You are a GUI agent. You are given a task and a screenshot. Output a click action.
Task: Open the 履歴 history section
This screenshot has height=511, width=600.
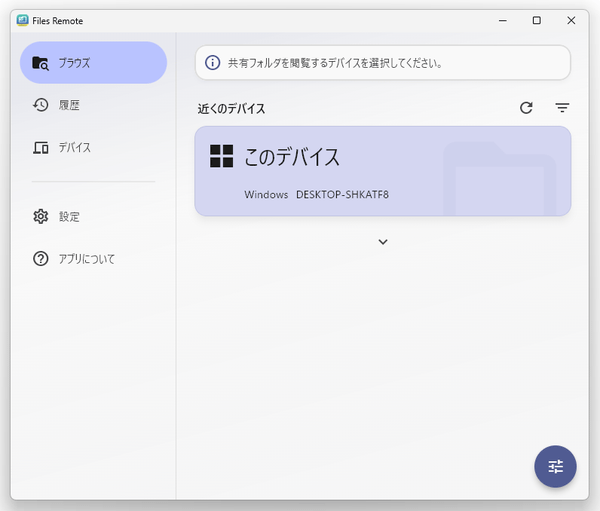(93, 105)
